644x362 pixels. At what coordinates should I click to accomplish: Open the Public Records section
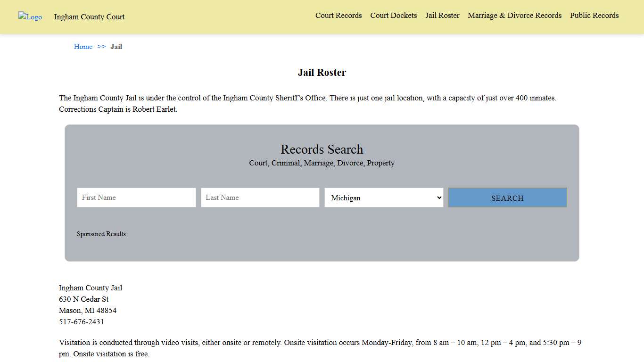(594, 16)
